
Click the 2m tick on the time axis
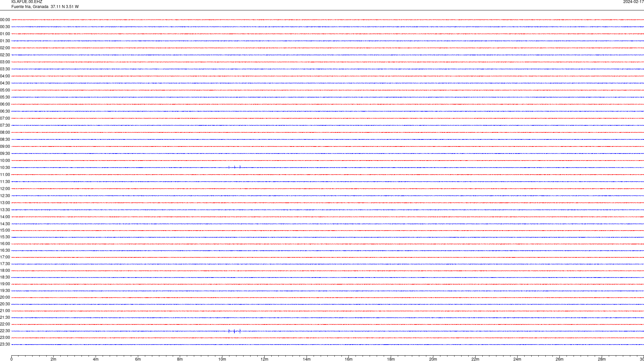point(53,359)
